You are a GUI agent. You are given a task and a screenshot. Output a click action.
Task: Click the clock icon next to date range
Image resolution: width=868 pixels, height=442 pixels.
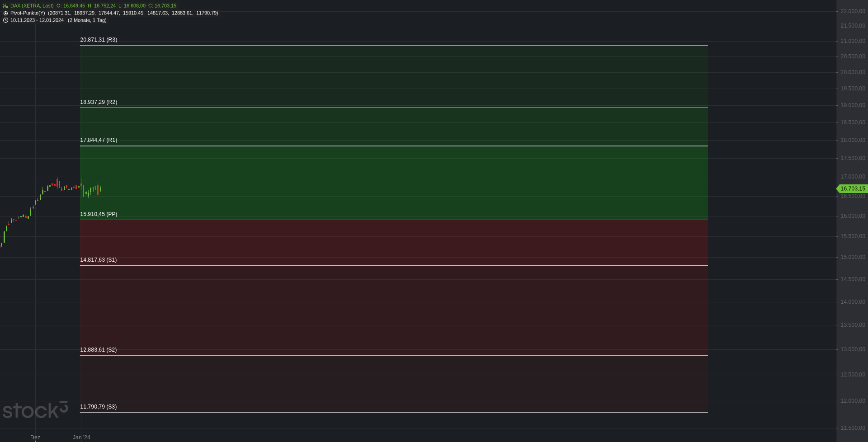(x=5, y=20)
